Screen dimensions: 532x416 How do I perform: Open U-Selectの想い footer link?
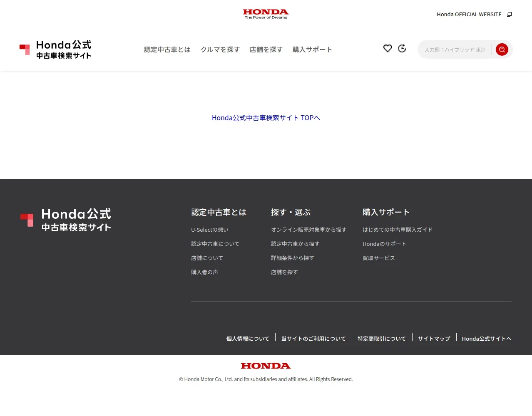[210, 230]
